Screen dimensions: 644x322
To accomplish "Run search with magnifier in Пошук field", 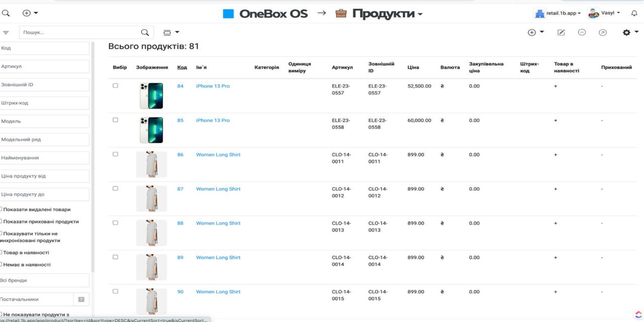I will coord(145,33).
